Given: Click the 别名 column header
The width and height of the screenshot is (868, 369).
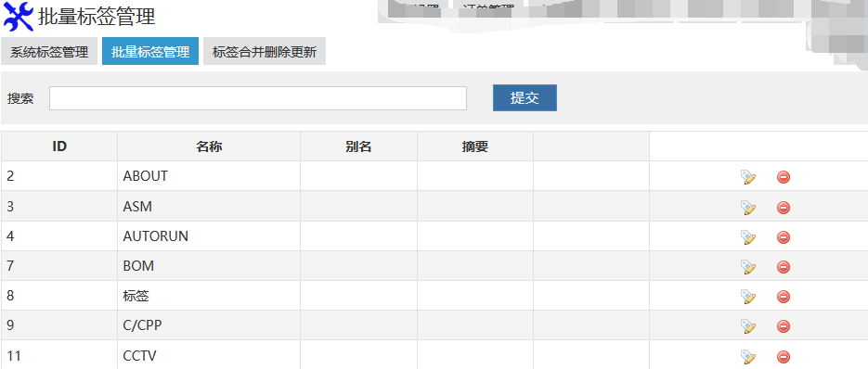Looking at the screenshot, I should point(358,146).
